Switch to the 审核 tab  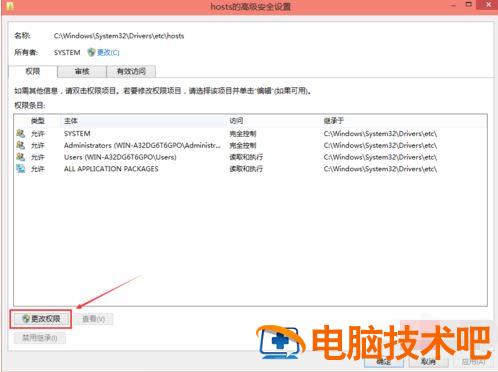click(82, 71)
